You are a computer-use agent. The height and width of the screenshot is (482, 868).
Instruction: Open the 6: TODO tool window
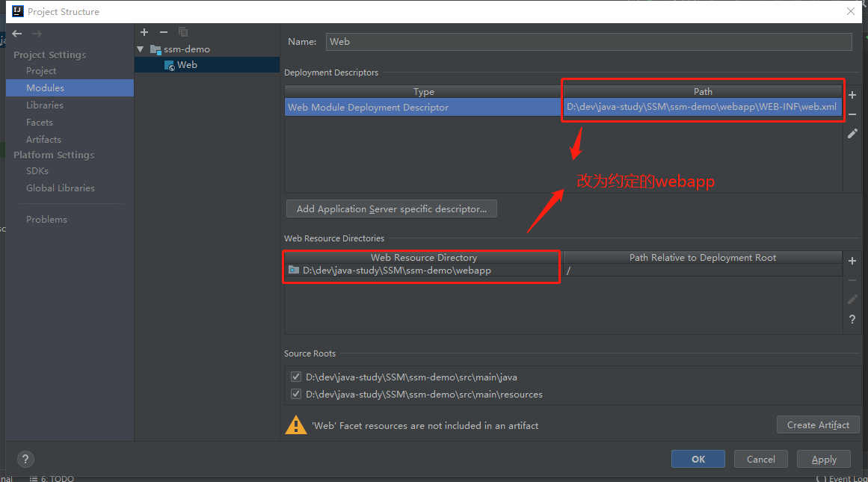tap(52, 478)
